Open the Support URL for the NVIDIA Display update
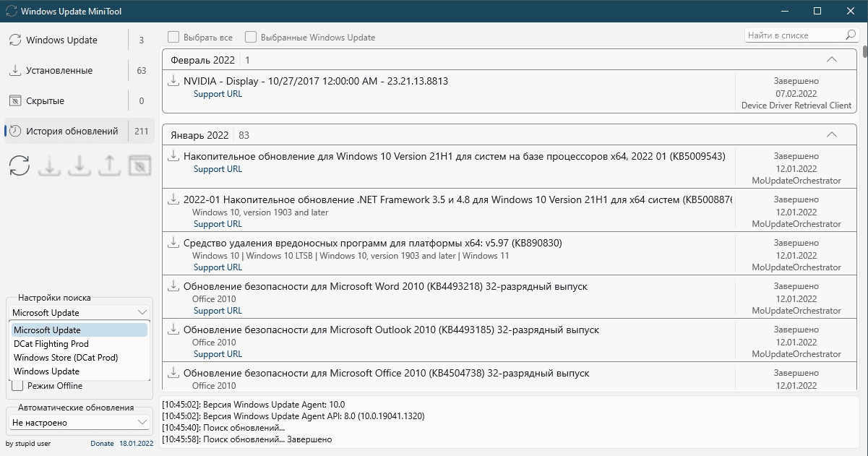The image size is (868, 456). click(x=218, y=94)
